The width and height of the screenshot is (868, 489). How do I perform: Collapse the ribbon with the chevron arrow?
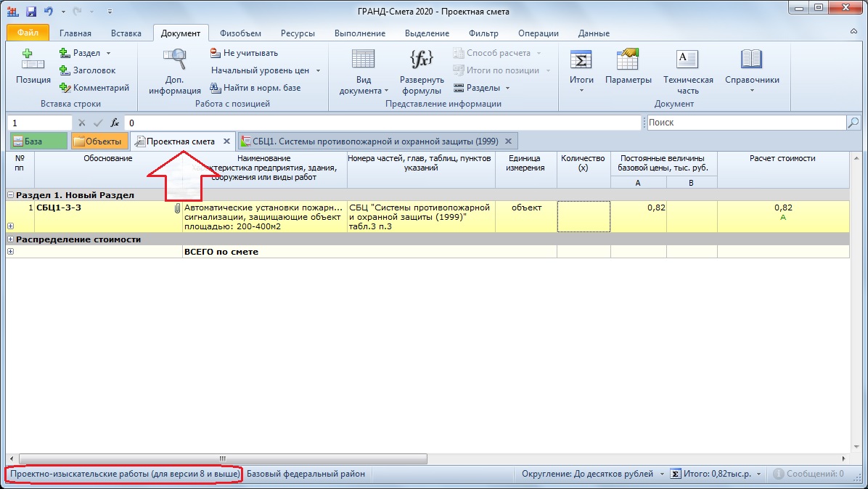853,31
